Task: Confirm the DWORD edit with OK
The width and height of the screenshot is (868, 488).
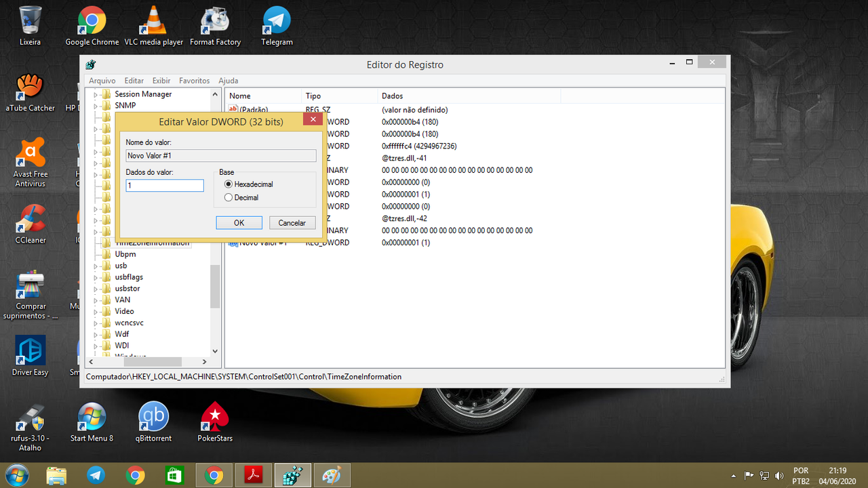Action: coord(239,223)
